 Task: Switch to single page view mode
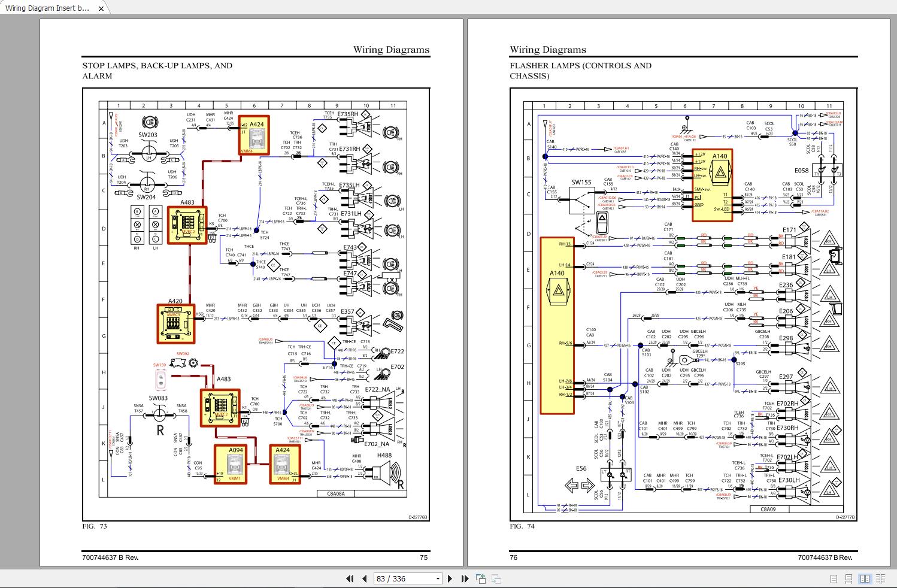pyautogui.click(x=834, y=579)
